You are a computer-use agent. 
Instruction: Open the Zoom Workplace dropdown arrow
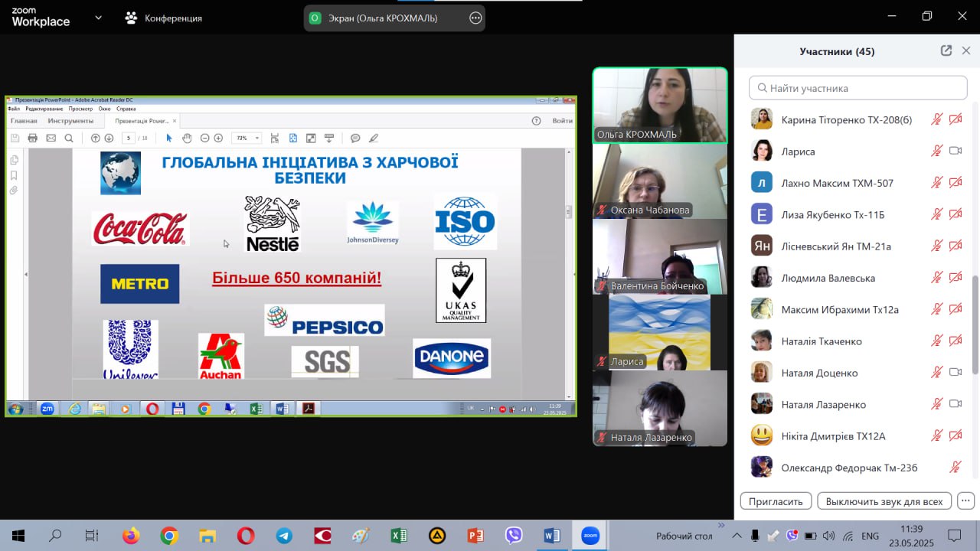tap(98, 18)
